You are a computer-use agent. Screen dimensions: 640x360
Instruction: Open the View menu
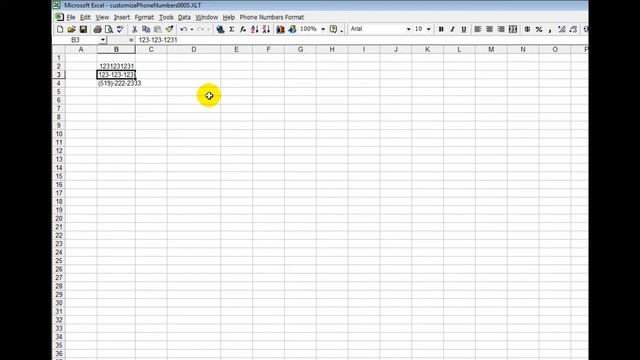[x=102, y=17]
